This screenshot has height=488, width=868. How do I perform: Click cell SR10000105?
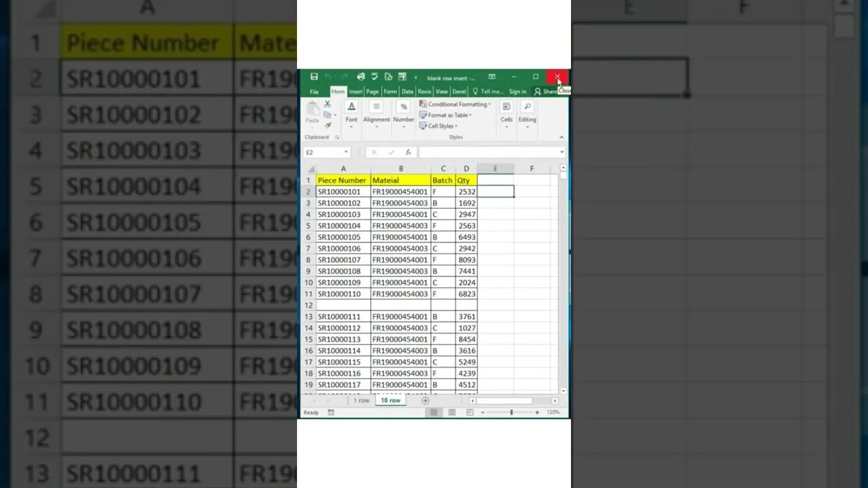343,237
